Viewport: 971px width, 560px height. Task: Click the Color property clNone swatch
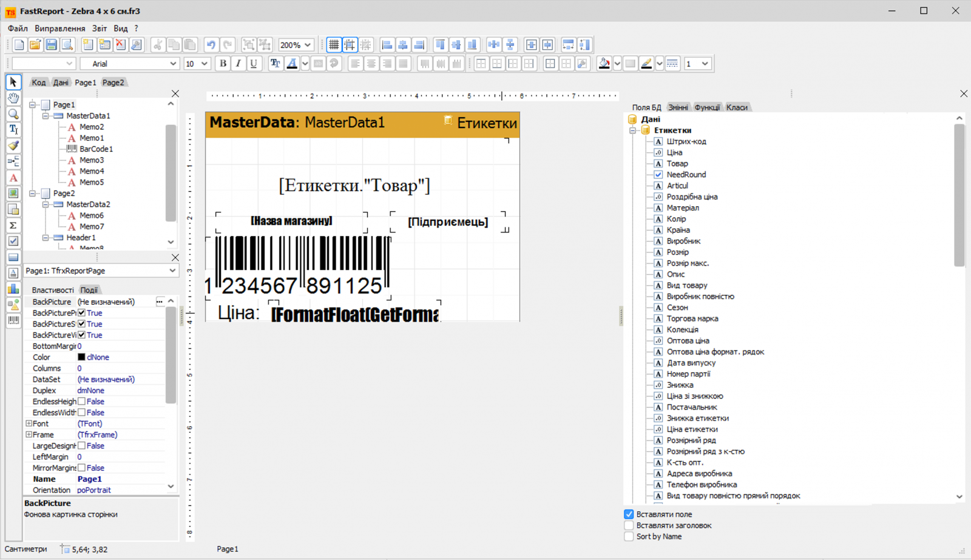click(83, 357)
